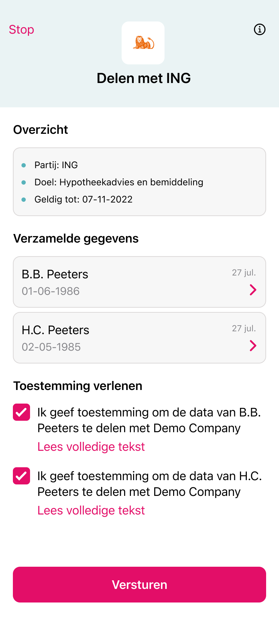Select the B.B. Peeters name
Viewport: 279px width, 644px height.
point(55,274)
